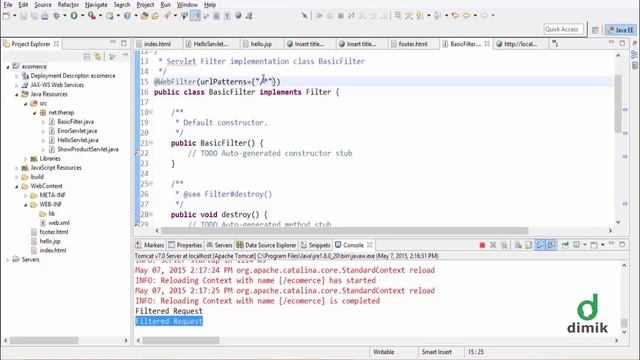Image resolution: width=640 pixels, height=360 pixels.
Task: Minimize the Project Explorer panel
Action: click(x=113, y=42)
